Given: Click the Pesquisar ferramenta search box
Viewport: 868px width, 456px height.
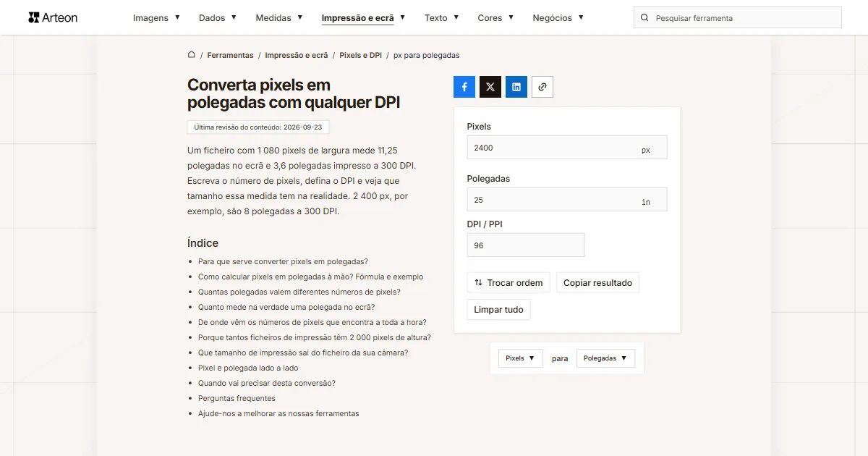Looking at the screenshot, I should (738, 17).
